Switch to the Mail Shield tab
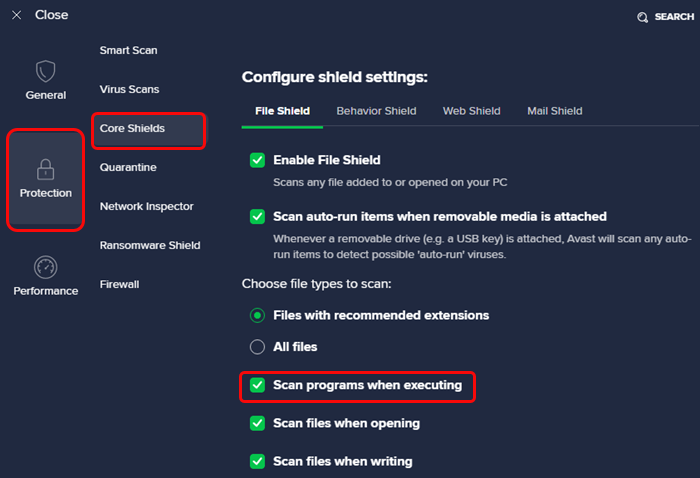Viewport: 700px width, 478px height. [x=554, y=111]
